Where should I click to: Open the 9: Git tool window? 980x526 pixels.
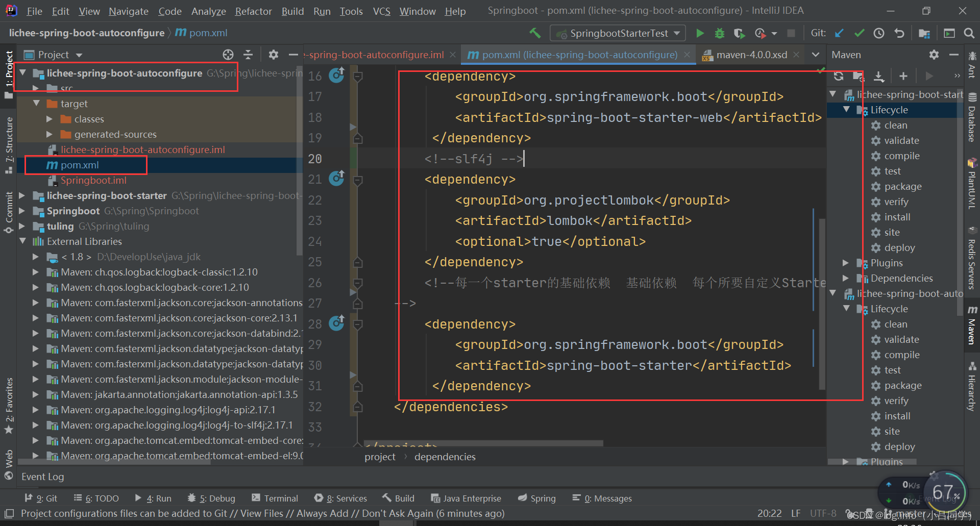[x=41, y=498]
